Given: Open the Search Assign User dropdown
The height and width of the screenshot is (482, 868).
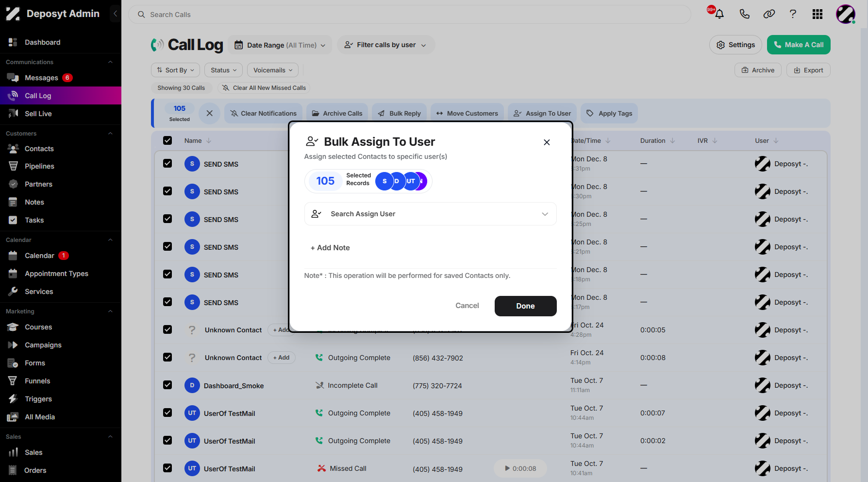Looking at the screenshot, I should coord(430,214).
